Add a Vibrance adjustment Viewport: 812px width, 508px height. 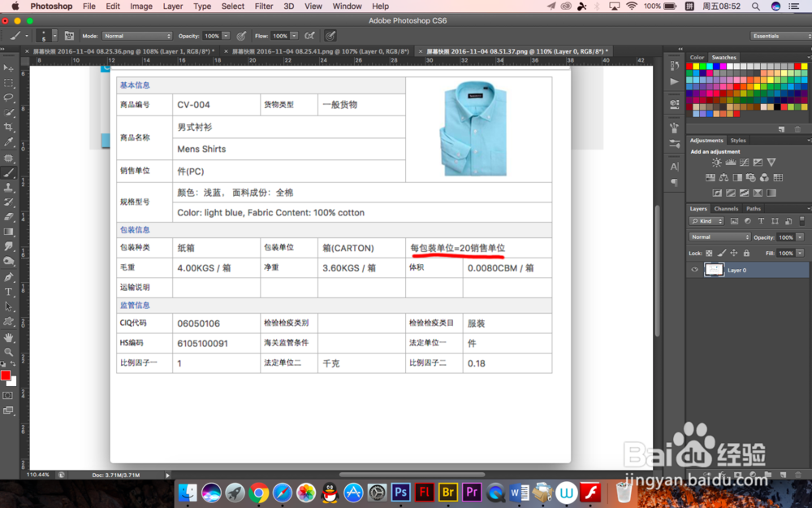pos(771,163)
